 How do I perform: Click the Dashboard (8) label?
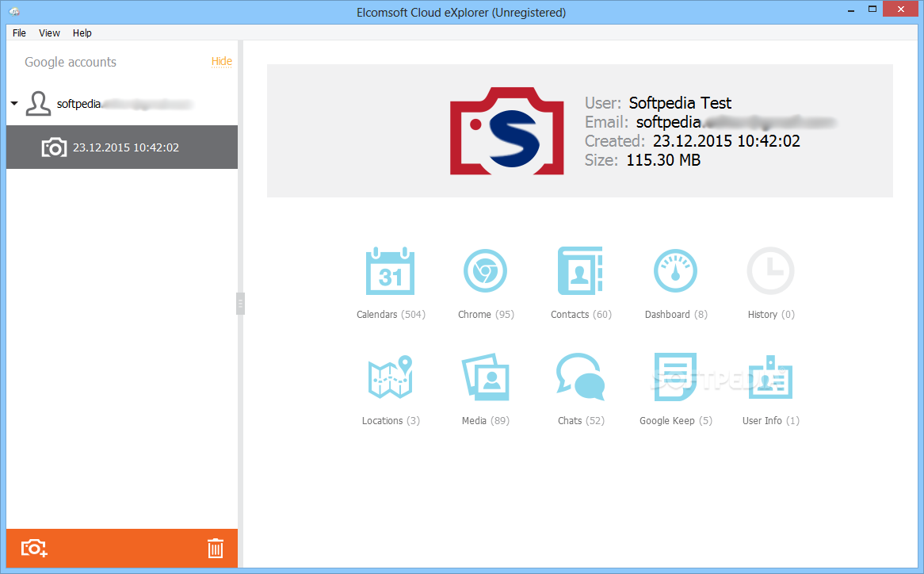tap(676, 315)
